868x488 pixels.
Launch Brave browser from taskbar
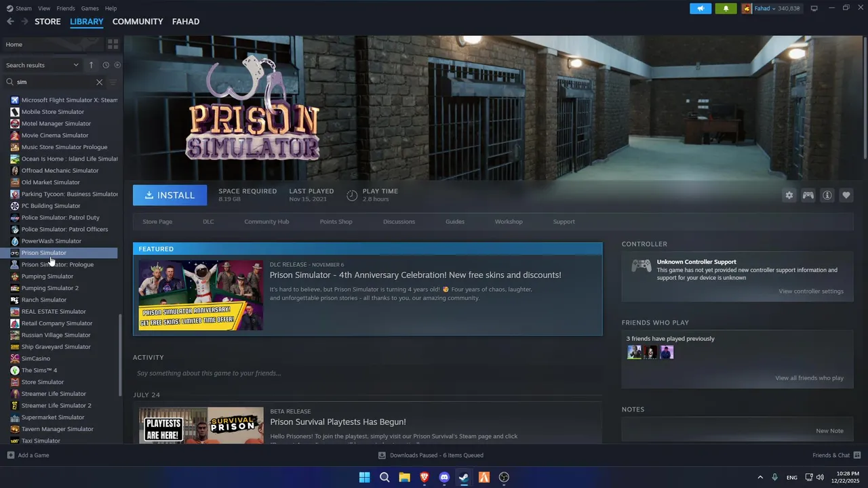point(425,477)
